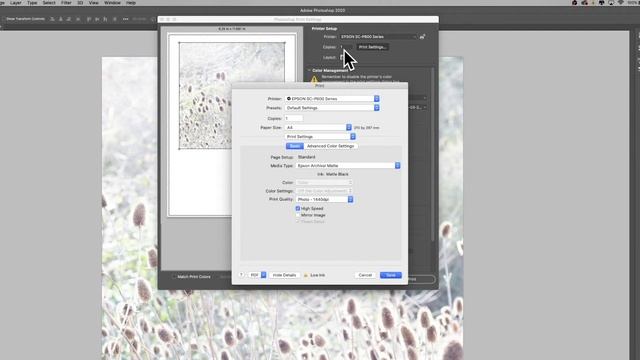The width and height of the screenshot is (640, 360).
Task: Click the 'Ink: Matte Black' label
Action: tap(333, 174)
